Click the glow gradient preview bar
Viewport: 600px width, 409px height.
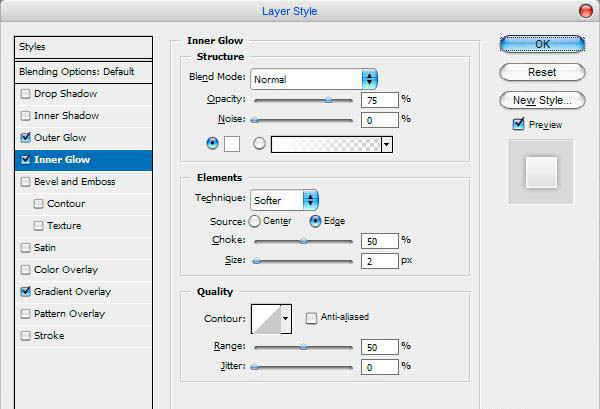click(326, 145)
